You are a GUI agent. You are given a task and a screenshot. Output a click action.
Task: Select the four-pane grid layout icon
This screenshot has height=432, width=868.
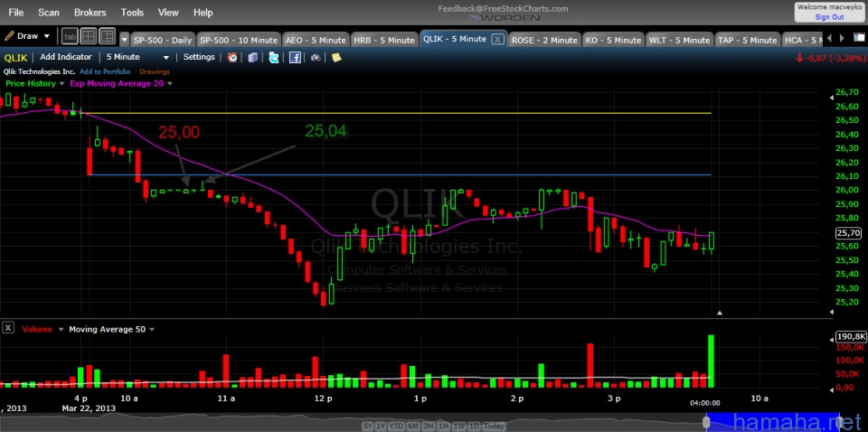tap(89, 36)
